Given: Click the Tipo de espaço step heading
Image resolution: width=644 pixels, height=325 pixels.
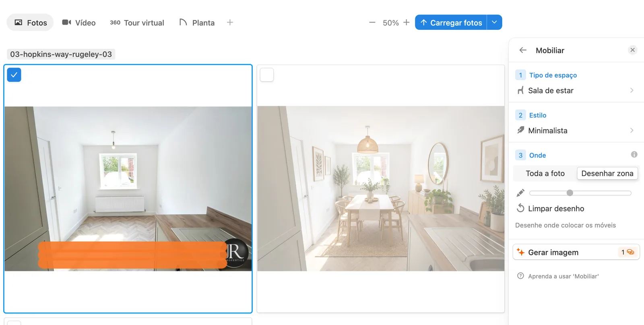Looking at the screenshot, I should [553, 75].
